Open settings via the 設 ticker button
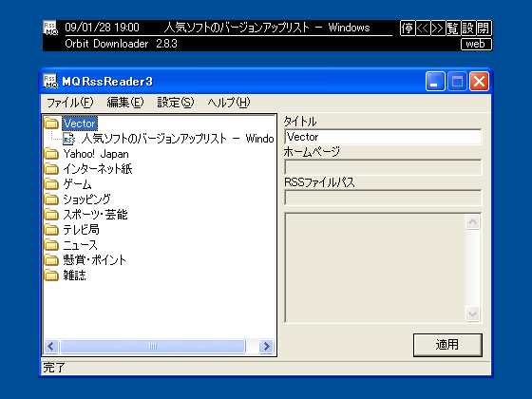532x399 pixels. click(468, 28)
